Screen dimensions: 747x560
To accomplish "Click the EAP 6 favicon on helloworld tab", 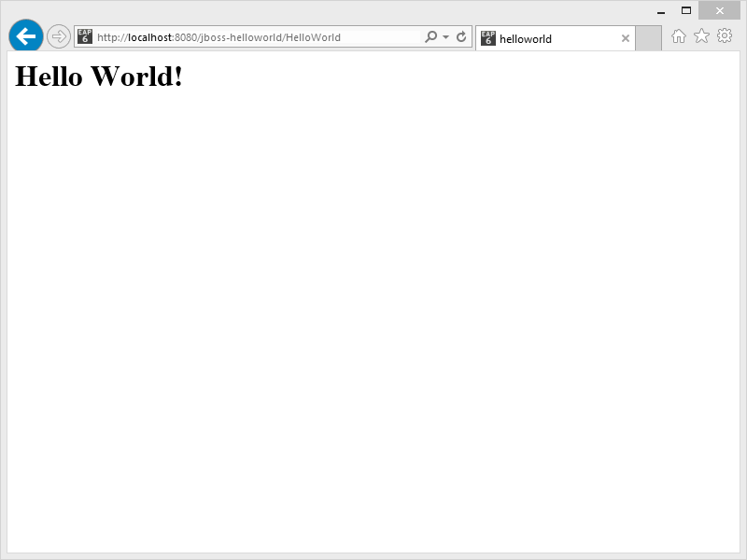I will (x=487, y=38).
